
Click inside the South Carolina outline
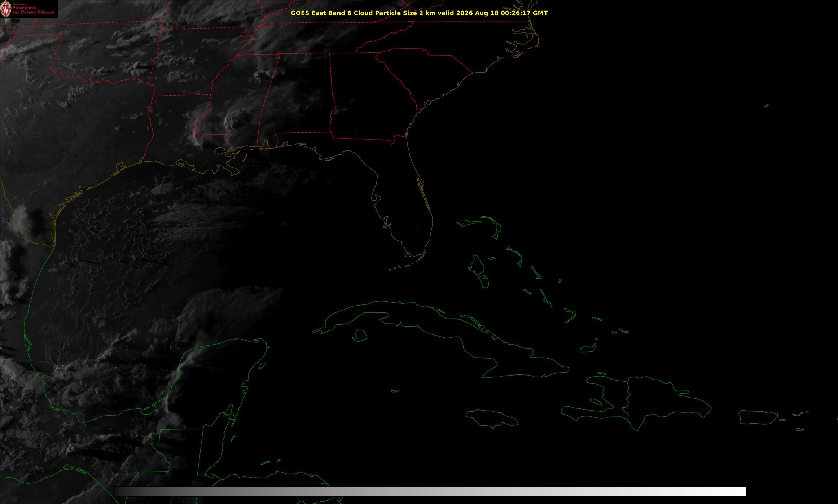[426, 72]
